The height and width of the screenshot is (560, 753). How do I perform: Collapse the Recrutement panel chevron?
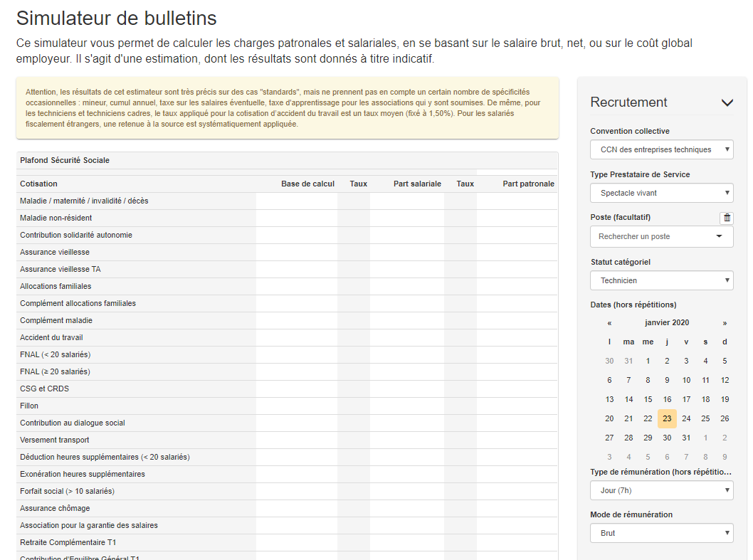[x=727, y=102]
